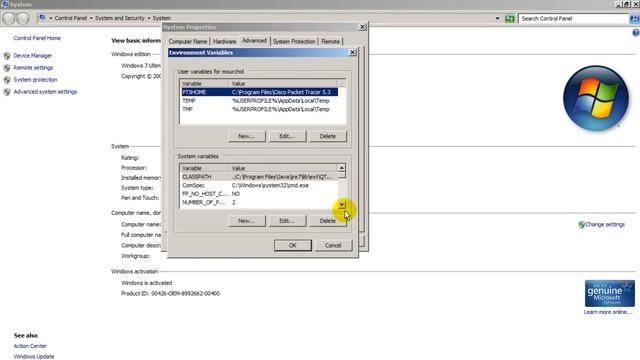Click Delete button under user variables
The width and height of the screenshot is (640, 360).
click(x=328, y=136)
